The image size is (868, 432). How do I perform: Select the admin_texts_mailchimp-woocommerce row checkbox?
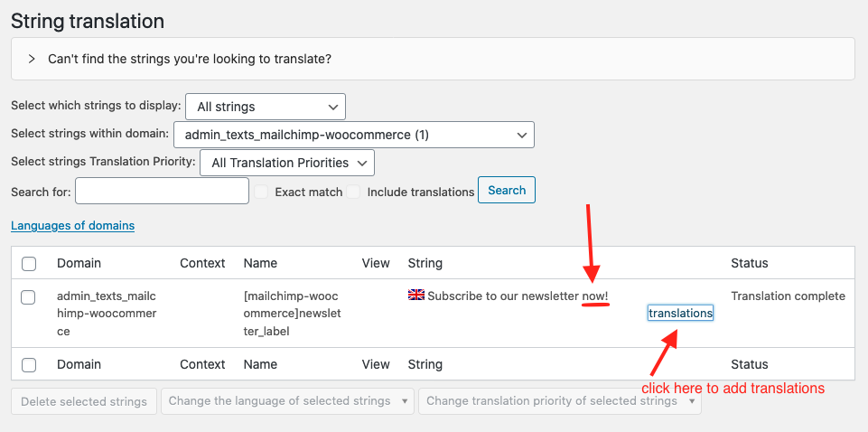(x=29, y=296)
